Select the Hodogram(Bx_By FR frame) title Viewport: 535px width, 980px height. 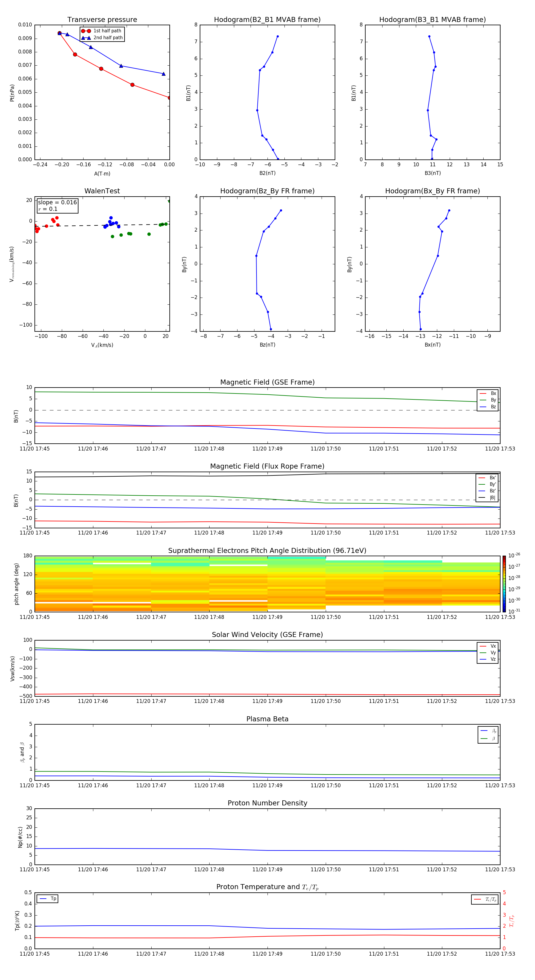(432, 191)
